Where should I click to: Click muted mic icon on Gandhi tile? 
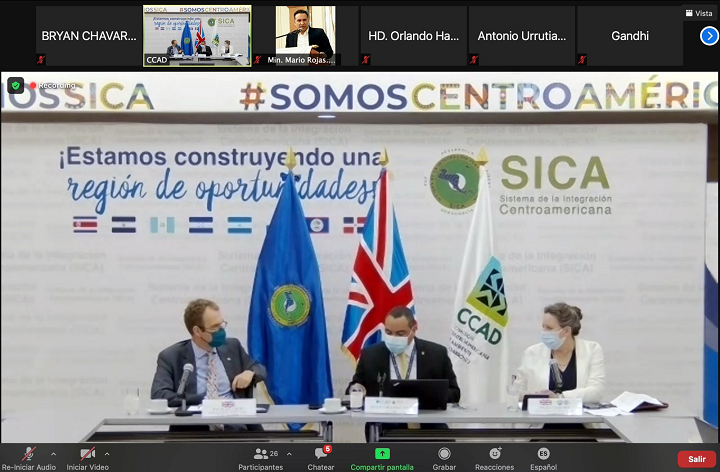point(582,59)
